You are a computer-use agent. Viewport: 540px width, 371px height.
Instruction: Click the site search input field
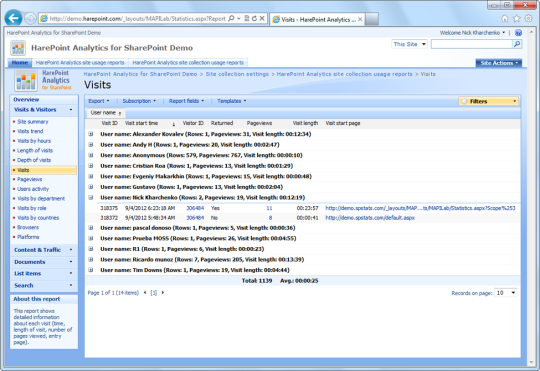coord(472,44)
